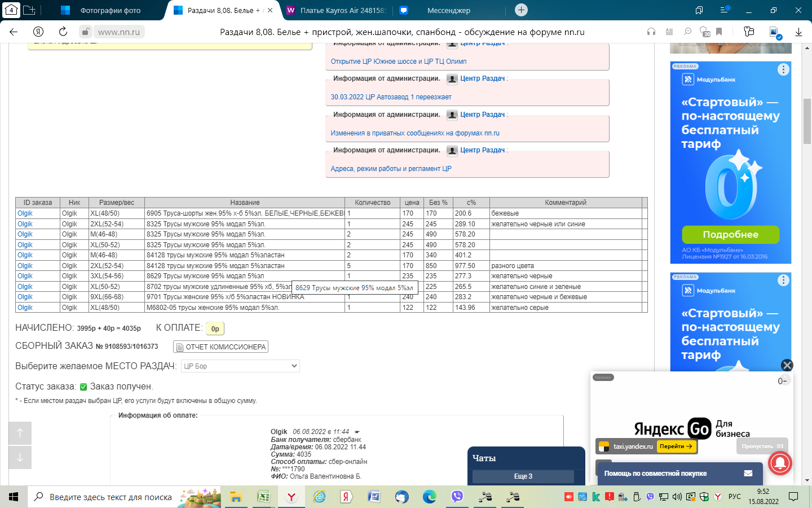Click Пропустить on the Яндекс Go ad
The width and height of the screenshot is (812, 508).
click(762, 446)
